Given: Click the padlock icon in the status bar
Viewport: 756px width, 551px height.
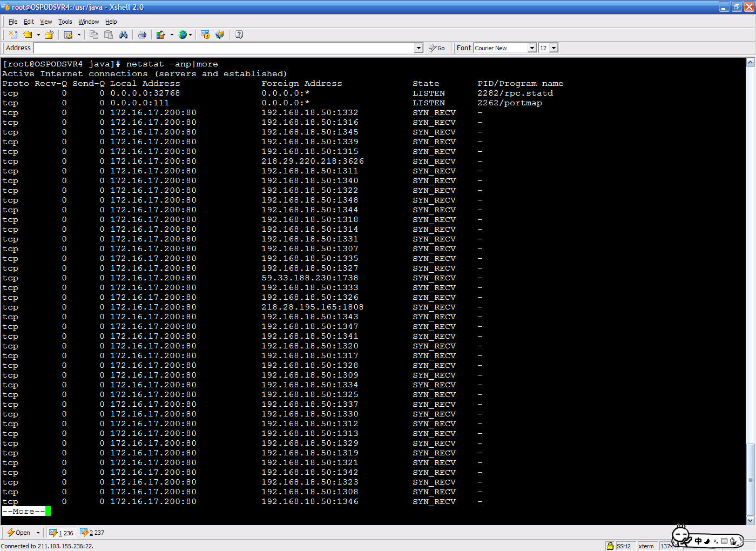Looking at the screenshot, I should (x=610, y=546).
